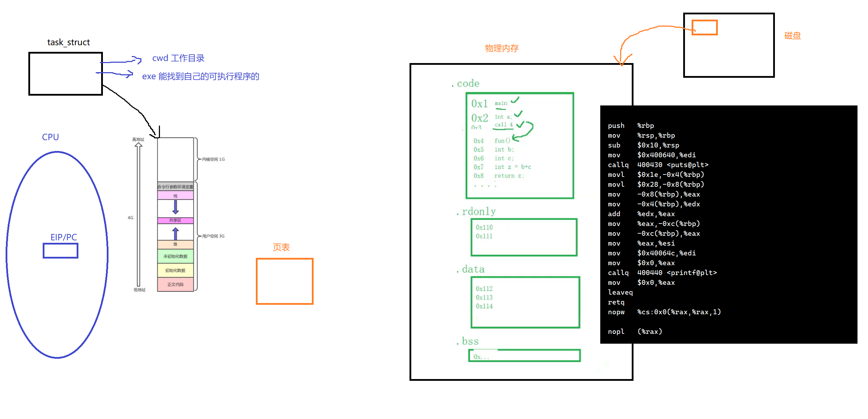This screenshot has width=868, height=419.
Task: Click the 'main' entry text
Action: [501, 103]
